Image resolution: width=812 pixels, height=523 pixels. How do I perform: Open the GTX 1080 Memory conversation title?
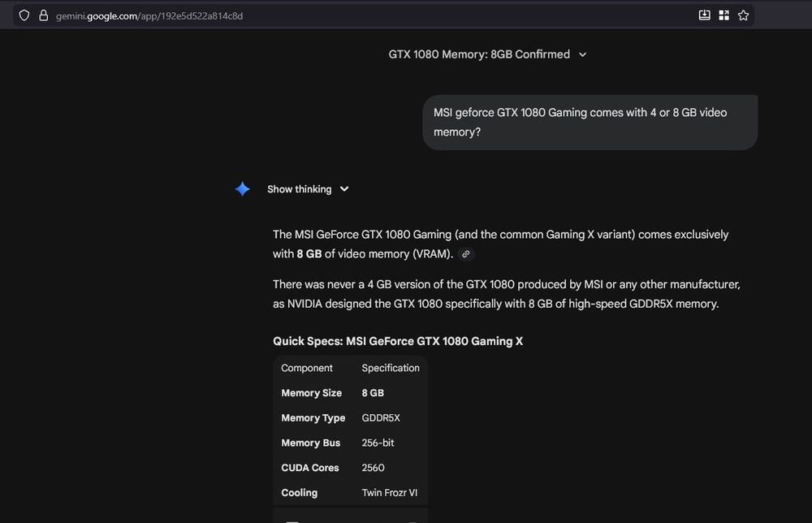point(479,54)
